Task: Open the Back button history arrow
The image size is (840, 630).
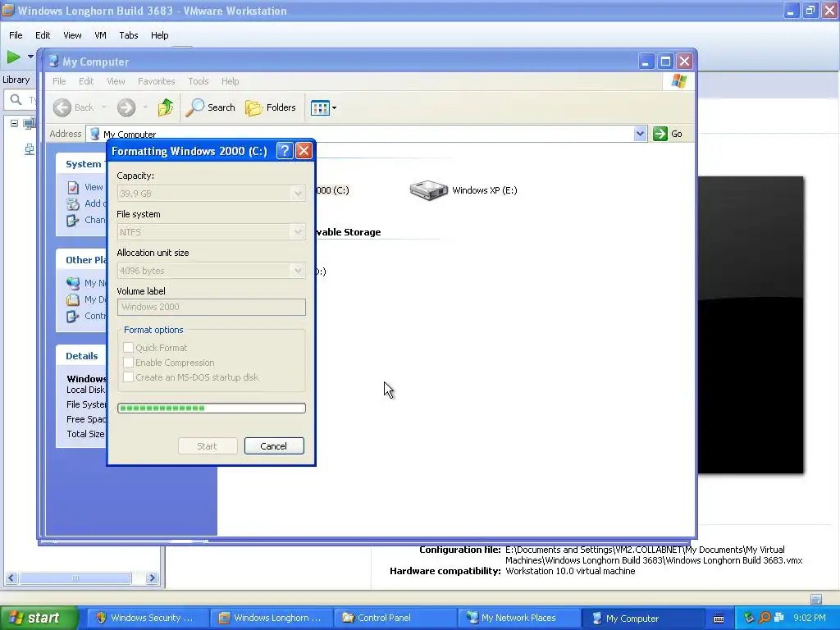Action: (104, 107)
